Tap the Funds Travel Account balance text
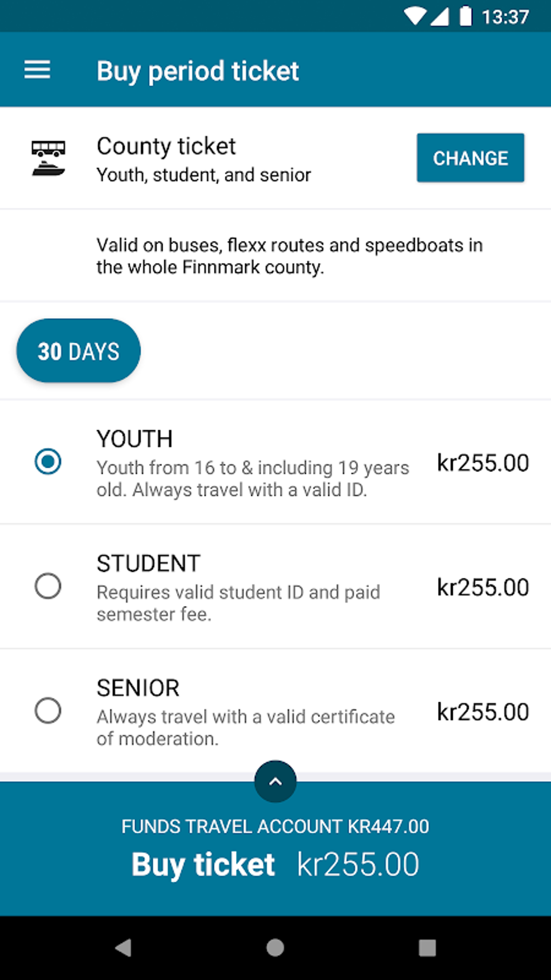The width and height of the screenshot is (551, 980). tap(275, 826)
